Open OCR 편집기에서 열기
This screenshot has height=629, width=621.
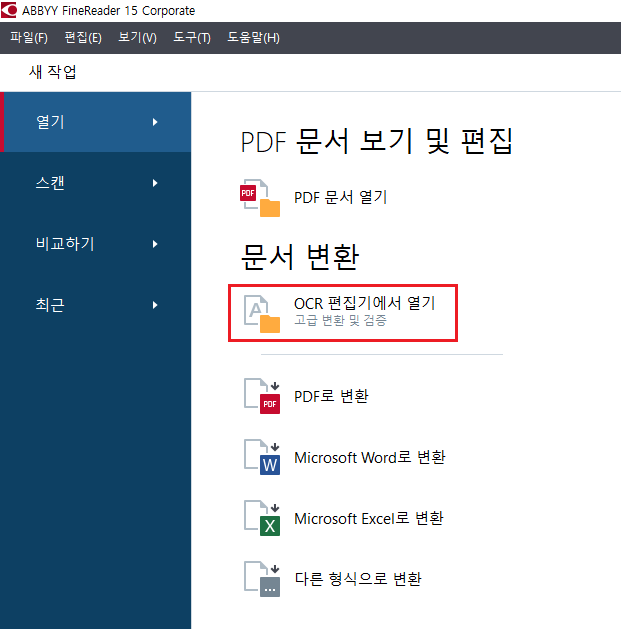(364, 303)
